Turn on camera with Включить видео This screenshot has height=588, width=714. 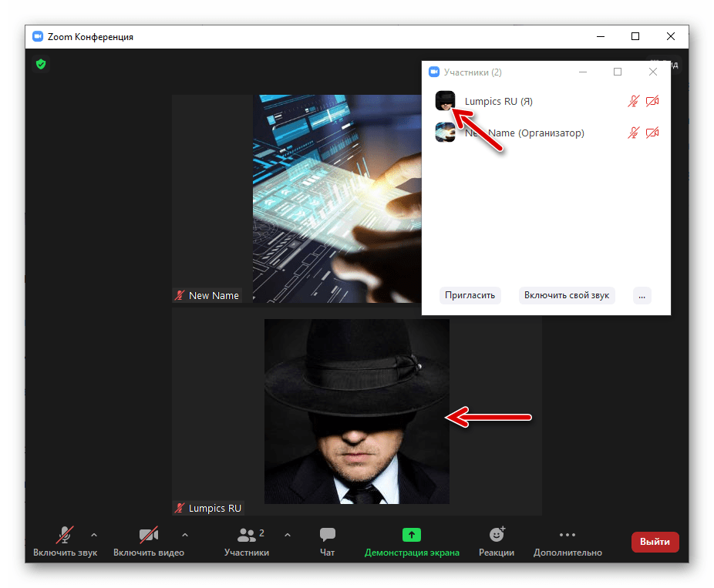click(x=149, y=542)
